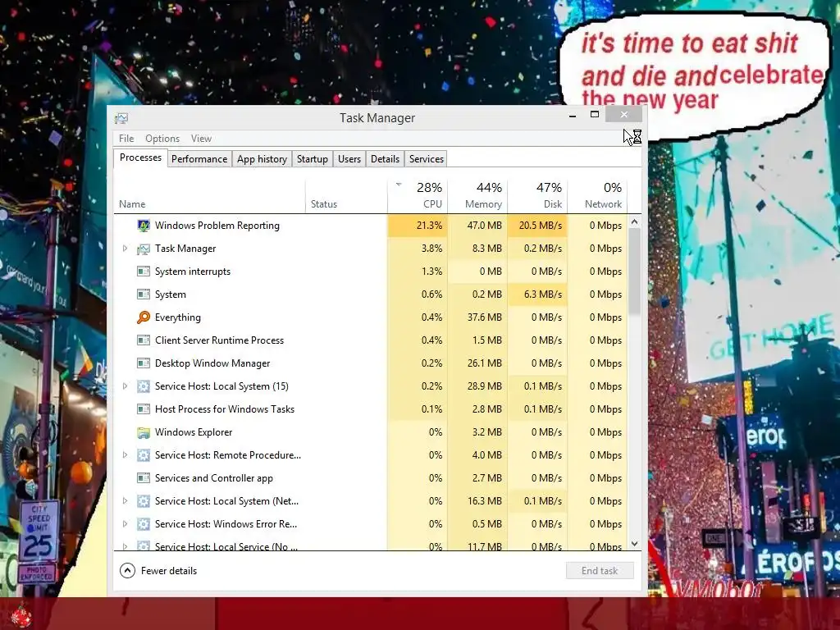Open the Options menu

coord(162,139)
